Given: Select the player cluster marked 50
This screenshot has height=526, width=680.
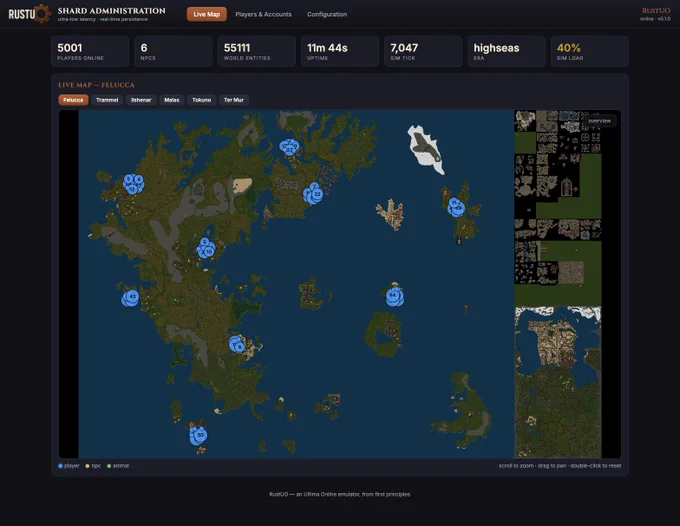Looking at the screenshot, I should click(199, 435).
